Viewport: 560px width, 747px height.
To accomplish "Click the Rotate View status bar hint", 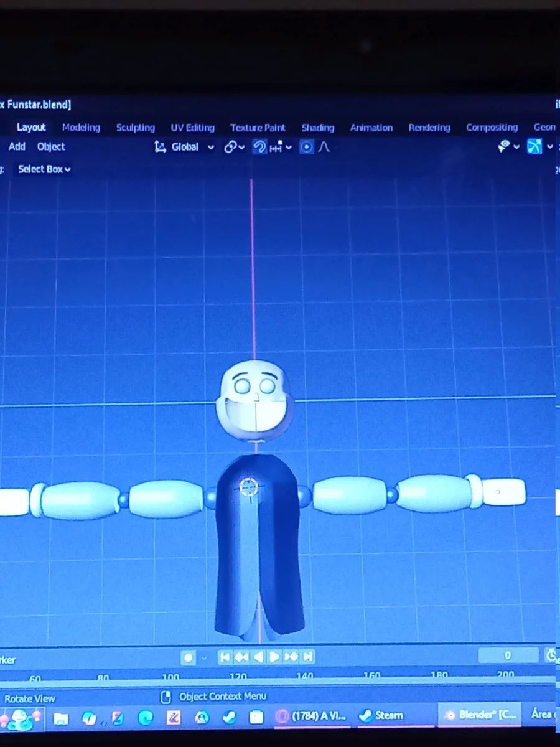I will (29, 698).
